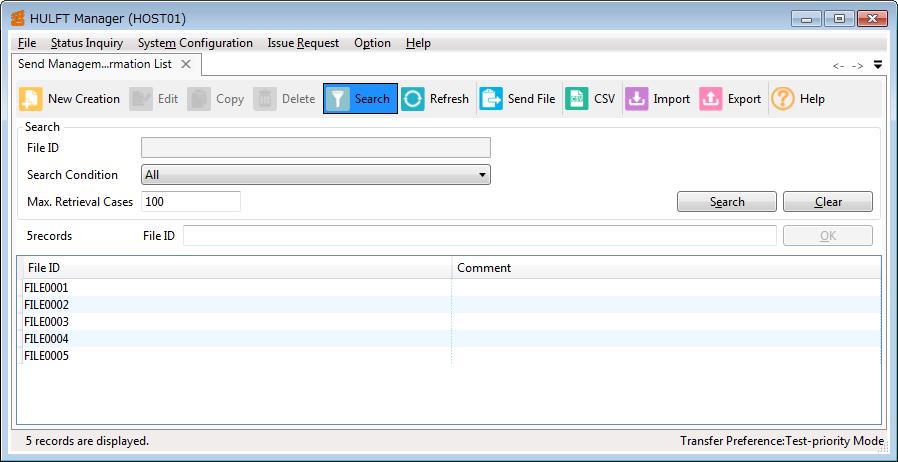Click the File ID column header
The image size is (898, 462).
click(235, 268)
